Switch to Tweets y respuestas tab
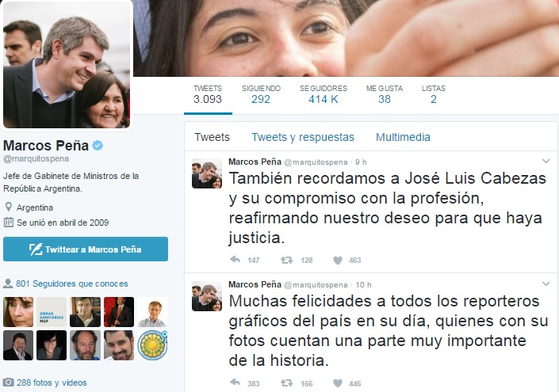The width and height of the screenshot is (559, 392). click(303, 137)
